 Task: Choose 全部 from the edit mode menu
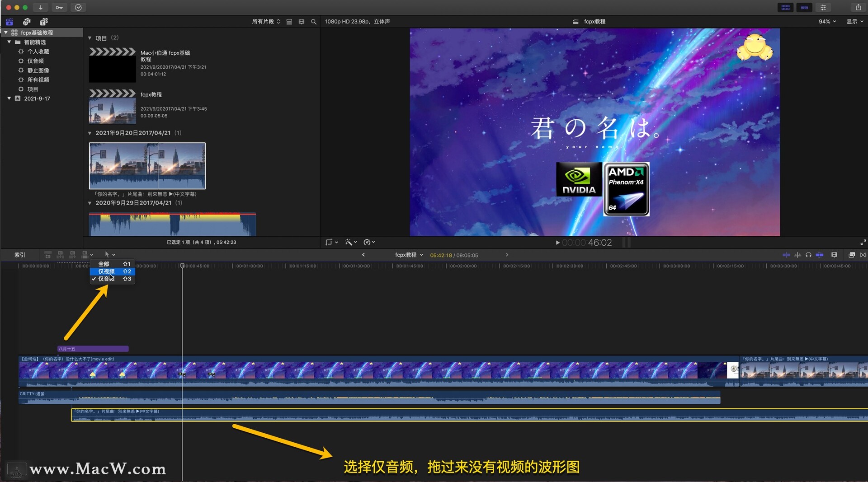pyautogui.click(x=112, y=264)
